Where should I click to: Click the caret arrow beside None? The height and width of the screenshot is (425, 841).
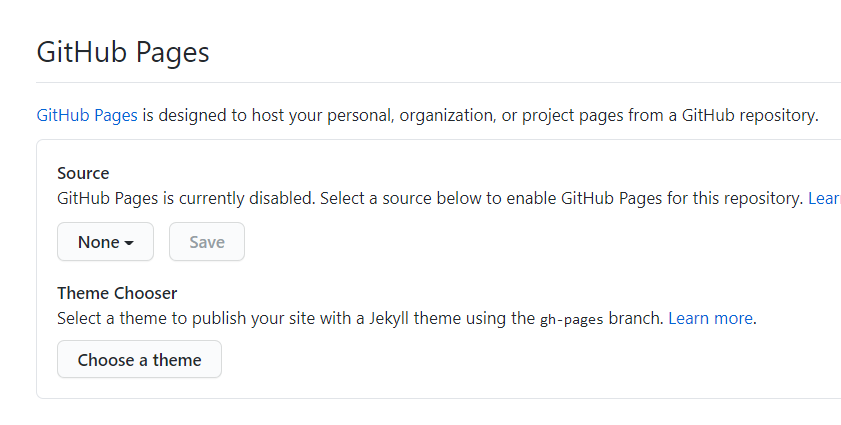[x=129, y=243]
